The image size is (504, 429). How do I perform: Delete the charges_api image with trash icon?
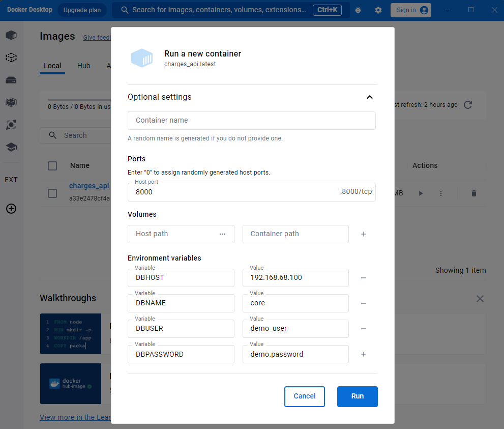(474, 193)
